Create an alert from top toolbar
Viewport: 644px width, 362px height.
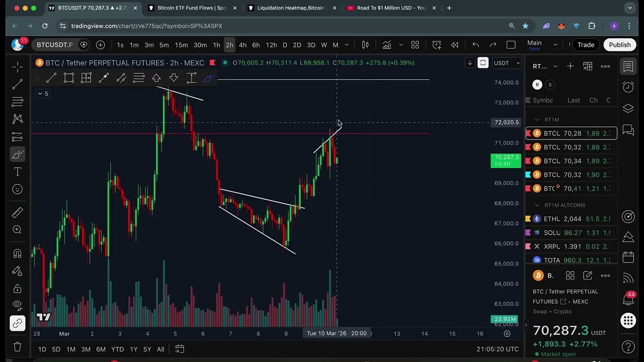click(x=437, y=45)
